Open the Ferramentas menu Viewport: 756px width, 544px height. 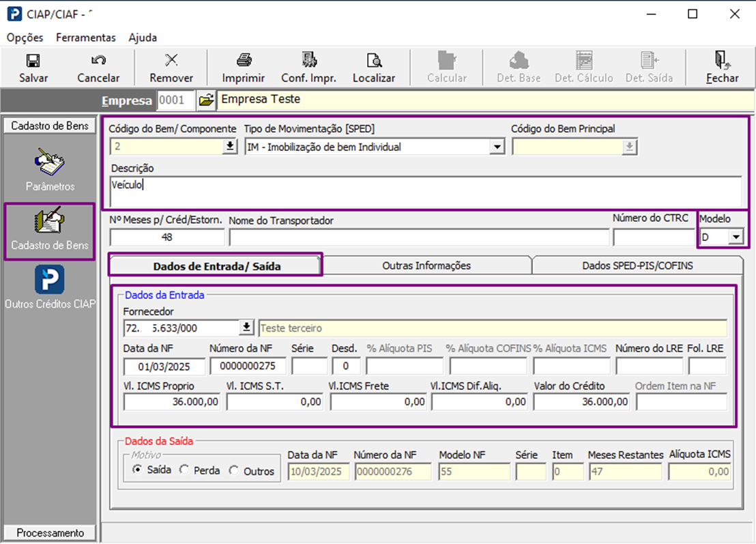coord(86,38)
